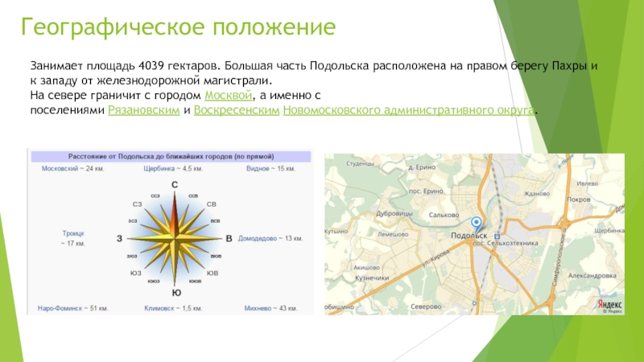Open the Наро-Фоминск city link
This screenshot has height=362, width=644.
pos(64,308)
